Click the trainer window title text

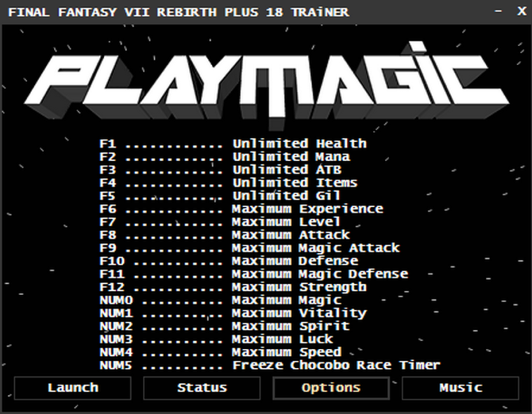[178, 12]
